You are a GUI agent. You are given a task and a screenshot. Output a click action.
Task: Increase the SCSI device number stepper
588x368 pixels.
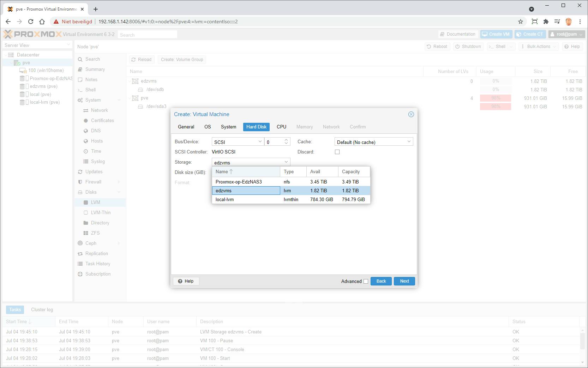tap(286, 140)
